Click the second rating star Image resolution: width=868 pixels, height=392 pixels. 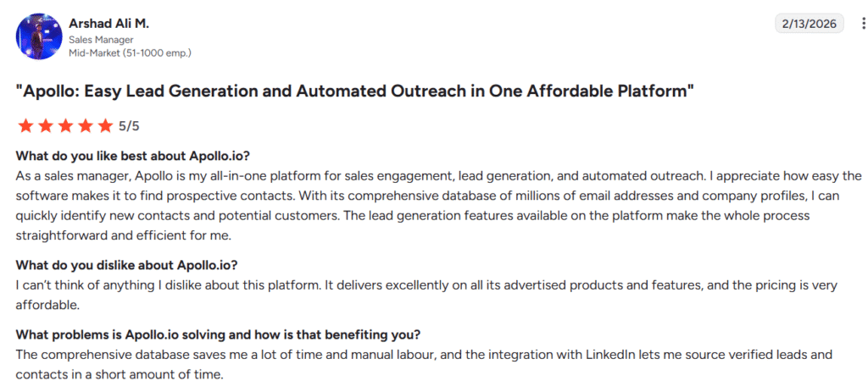45,126
